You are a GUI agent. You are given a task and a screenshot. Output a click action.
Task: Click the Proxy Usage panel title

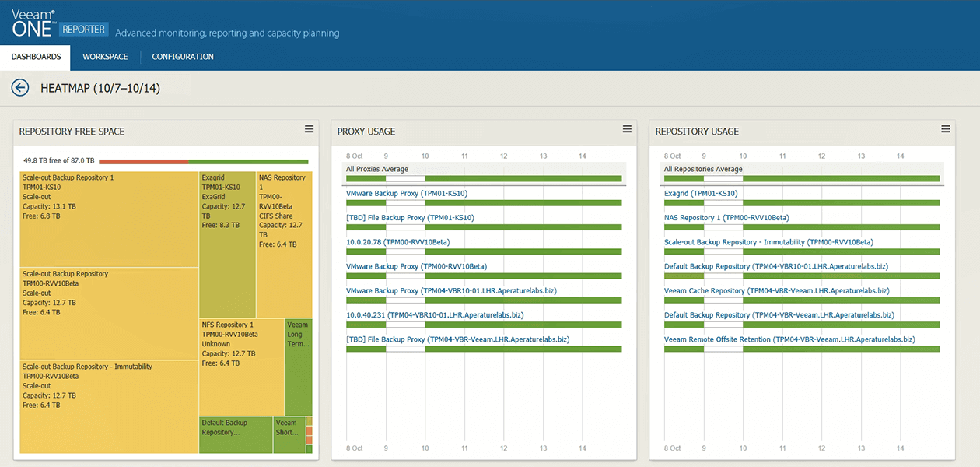[x=366, y=132]
